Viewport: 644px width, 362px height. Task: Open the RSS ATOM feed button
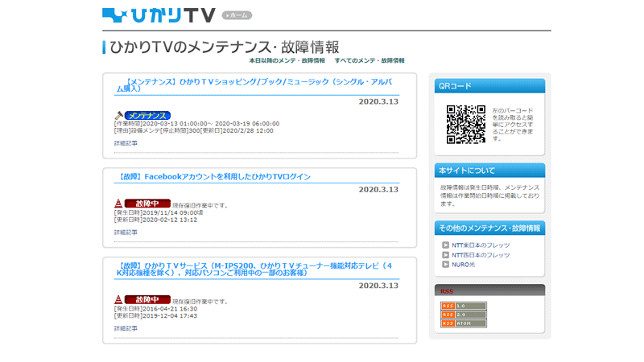464,323
